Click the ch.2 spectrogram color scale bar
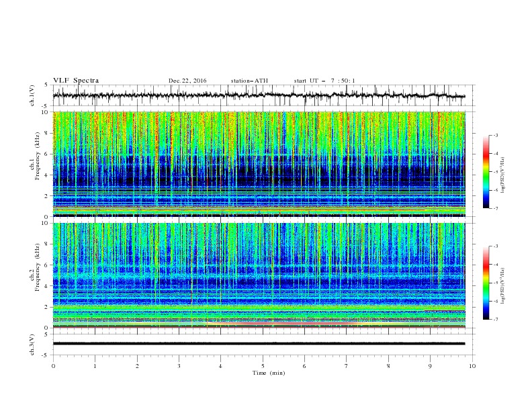532x411 pixels. [x=486, y=283]
